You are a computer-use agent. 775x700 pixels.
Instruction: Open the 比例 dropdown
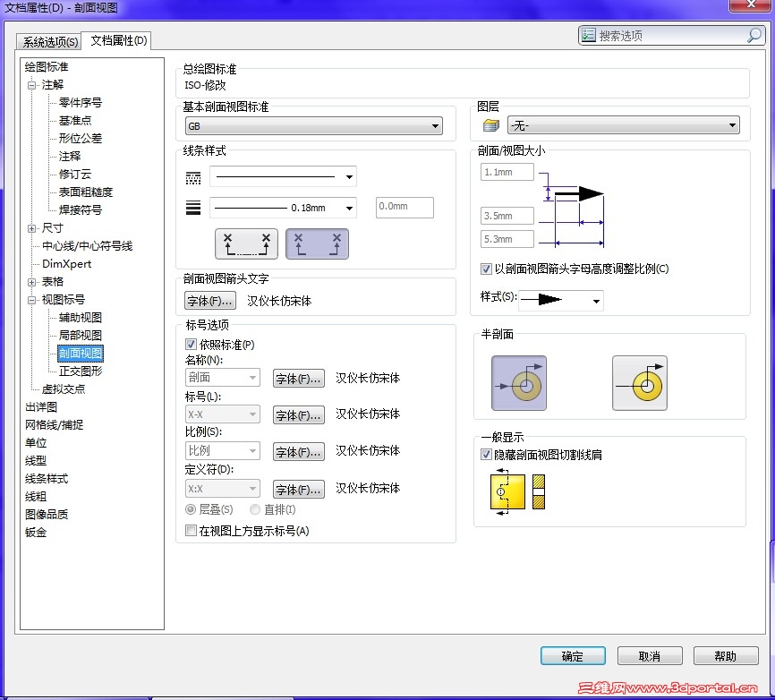pyautogui.click(x=223, y=451)
